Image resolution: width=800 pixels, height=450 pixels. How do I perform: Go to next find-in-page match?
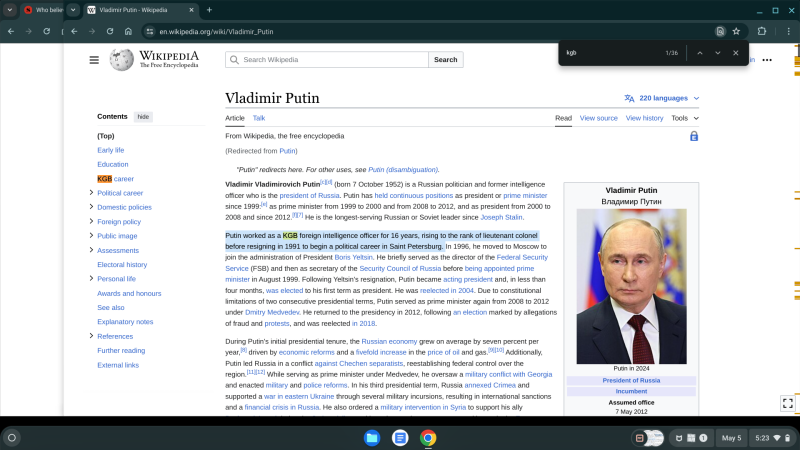pos(718,53)
